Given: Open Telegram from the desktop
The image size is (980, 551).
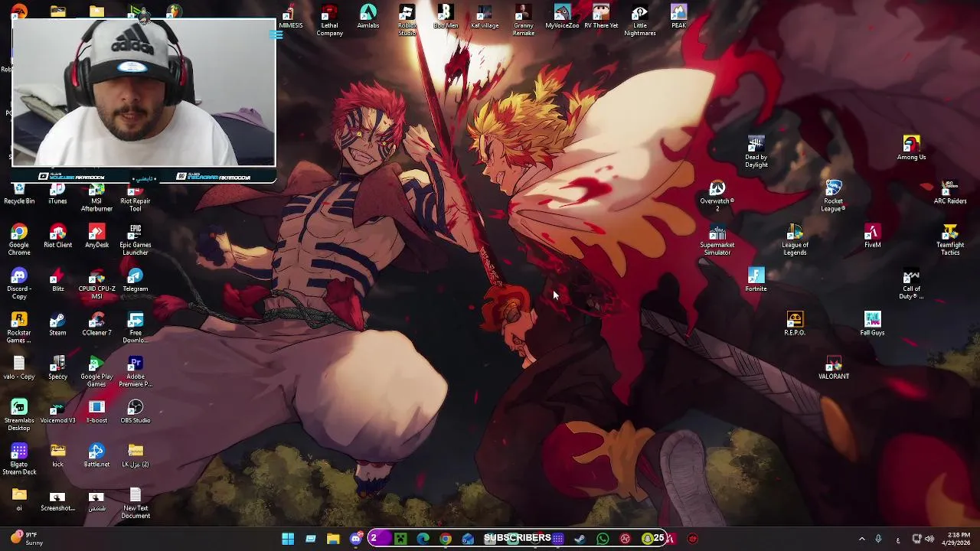Looking at the screenshot, I should [x=136, y=281].
